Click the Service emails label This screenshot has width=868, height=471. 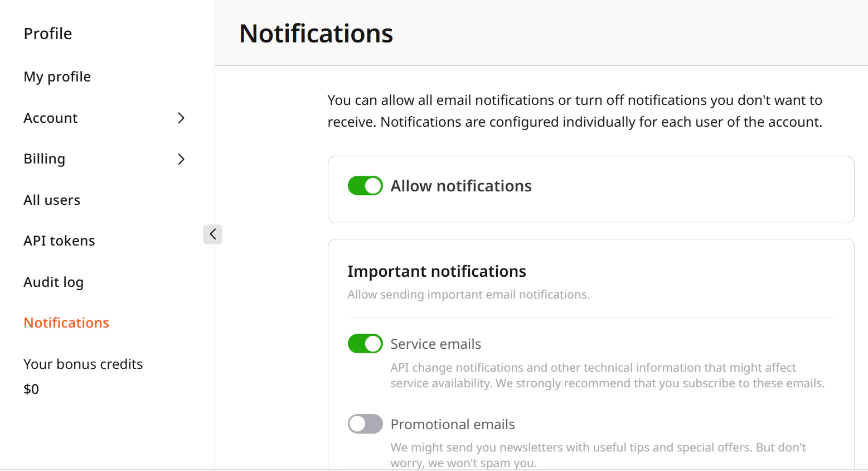435,343
